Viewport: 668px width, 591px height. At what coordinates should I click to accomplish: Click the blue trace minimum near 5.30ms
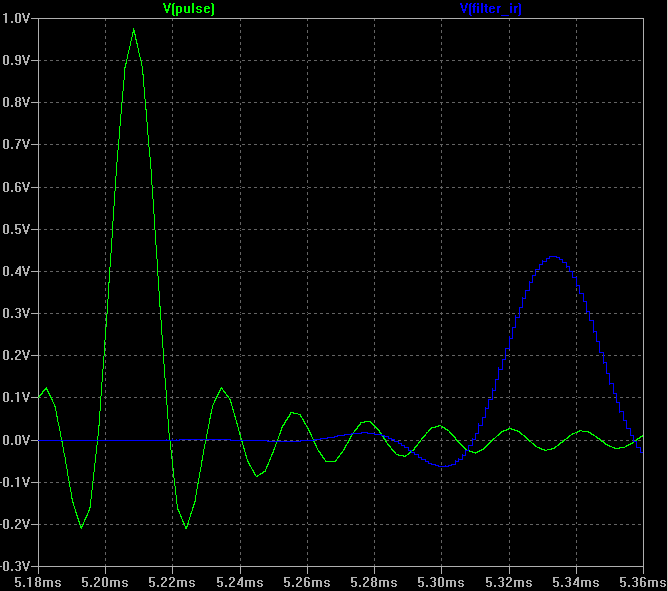point(443,466)
